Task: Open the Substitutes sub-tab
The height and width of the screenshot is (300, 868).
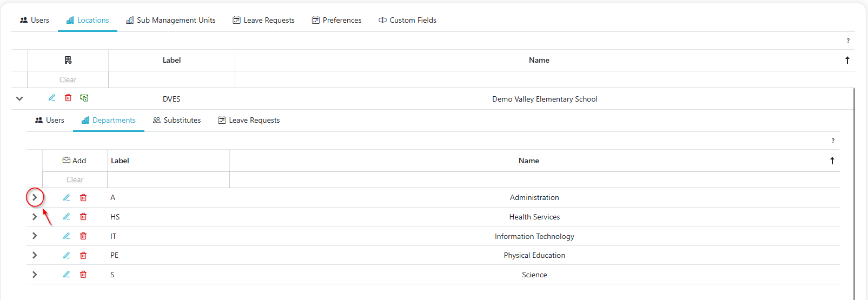Action: (x=177, y=120)
